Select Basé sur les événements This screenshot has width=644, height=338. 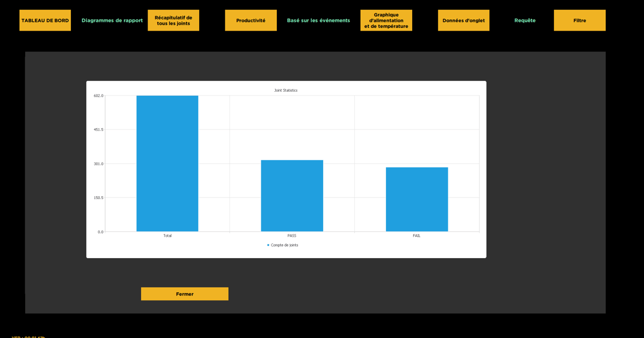(x=318, y=20)
